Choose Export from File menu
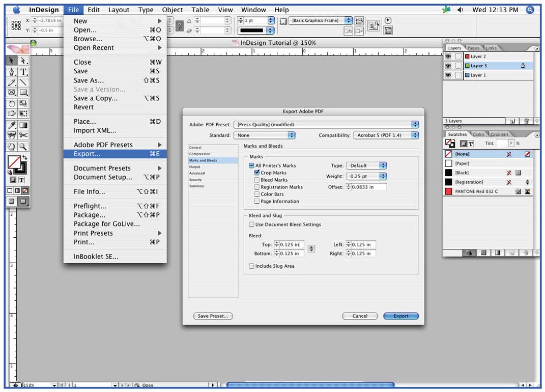Screen dimensions: 545x392 (x=115, y=154)
